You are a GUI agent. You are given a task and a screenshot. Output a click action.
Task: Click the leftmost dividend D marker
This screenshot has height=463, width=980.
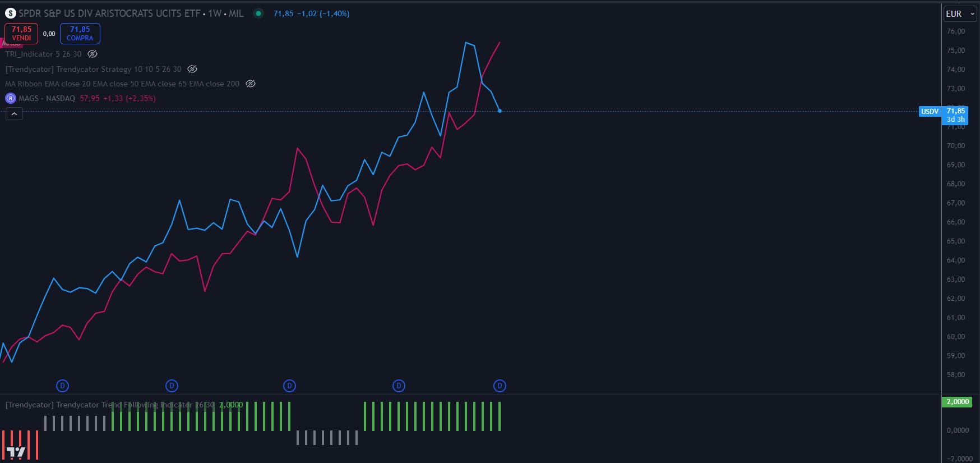(63, 386)
